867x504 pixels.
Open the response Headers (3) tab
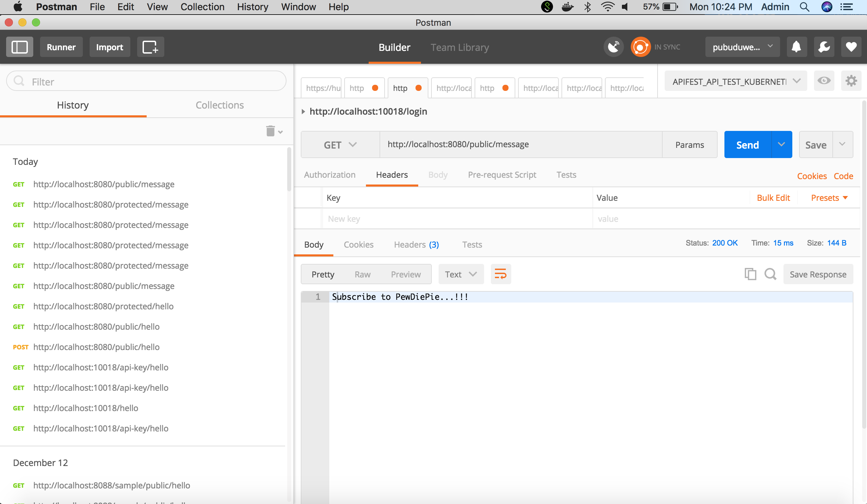coord(416,245)
